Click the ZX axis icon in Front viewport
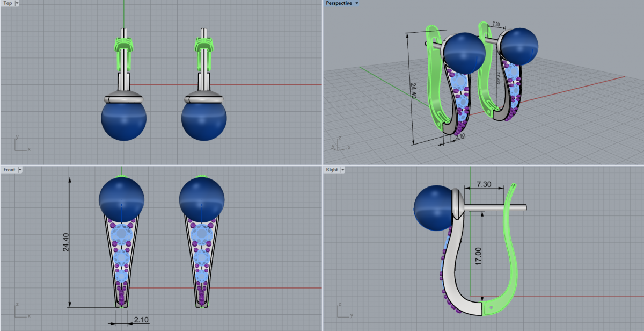 tap(20, 310)
